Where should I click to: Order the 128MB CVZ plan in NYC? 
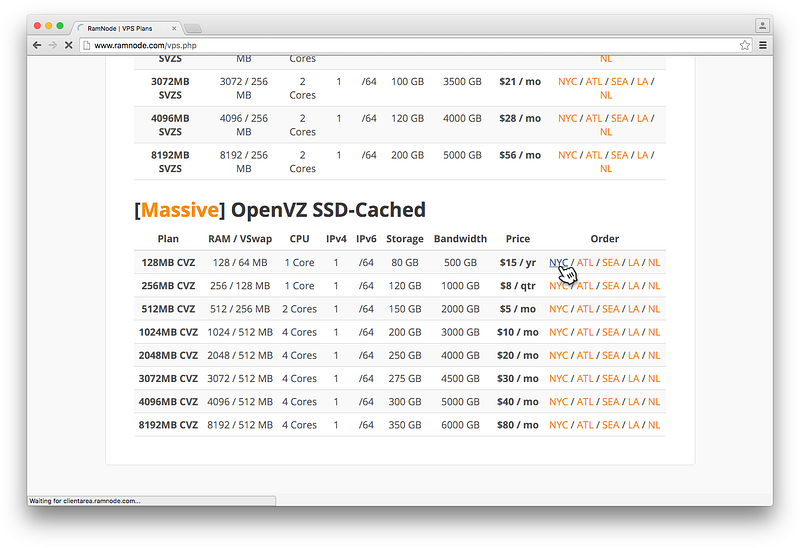[x=558, y=262]
